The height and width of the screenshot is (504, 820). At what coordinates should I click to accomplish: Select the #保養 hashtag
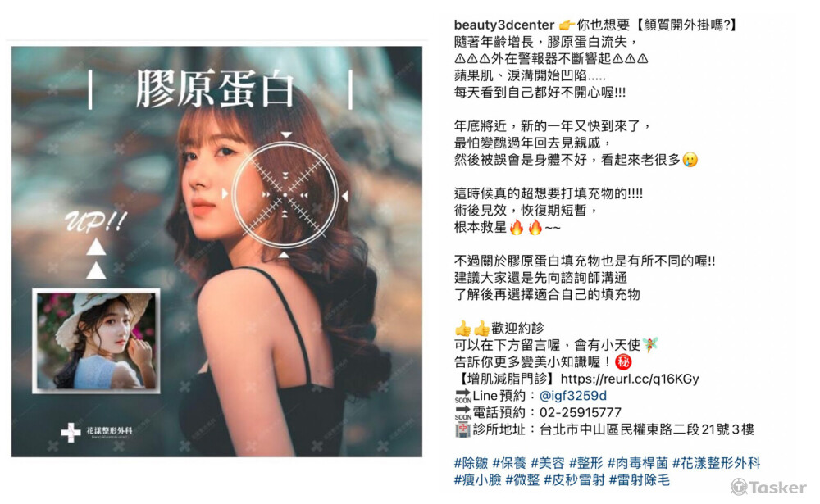pos(509,463)
